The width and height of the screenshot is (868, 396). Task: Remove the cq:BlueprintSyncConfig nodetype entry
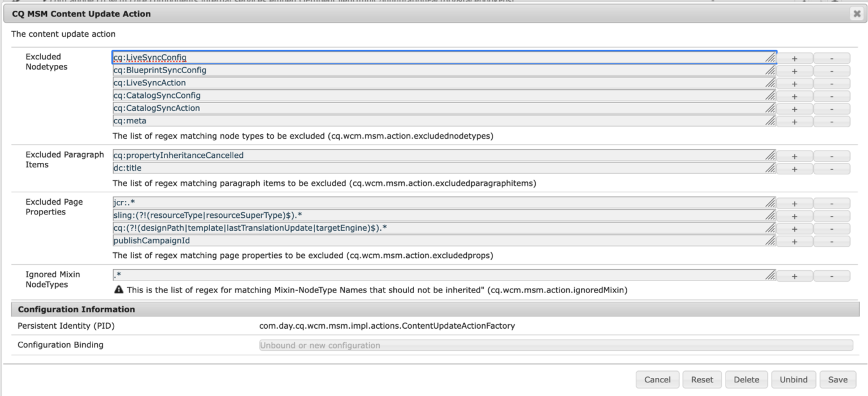831,70
